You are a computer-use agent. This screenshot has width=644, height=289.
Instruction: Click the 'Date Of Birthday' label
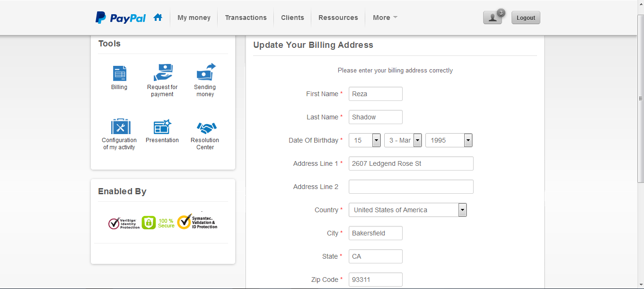pyautogui.click(x=313, y=140)
